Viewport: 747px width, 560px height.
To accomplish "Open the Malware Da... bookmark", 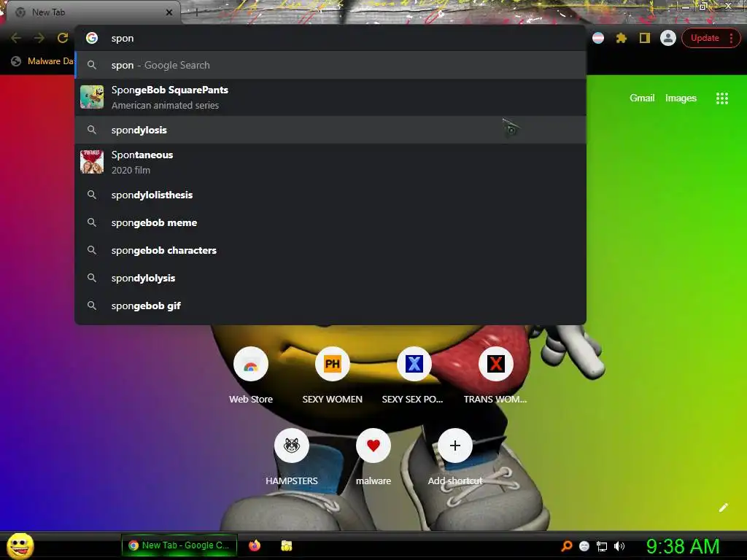I will [43, 61].
